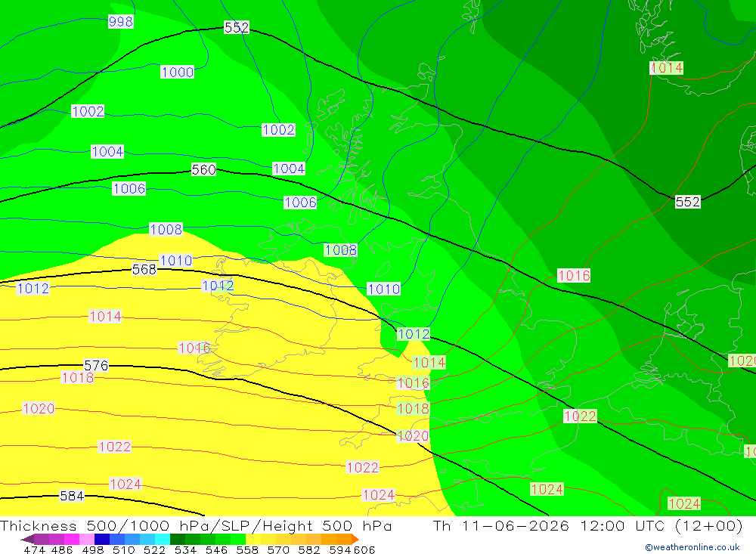Select the magenta 486 thickness legend swatch
756x554 pixels.
71,539
